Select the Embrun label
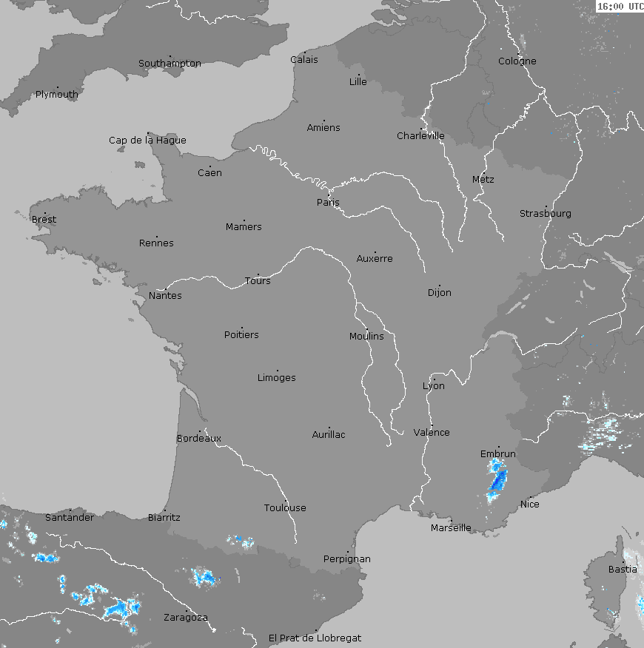The image size is (644, 648). 498,453
